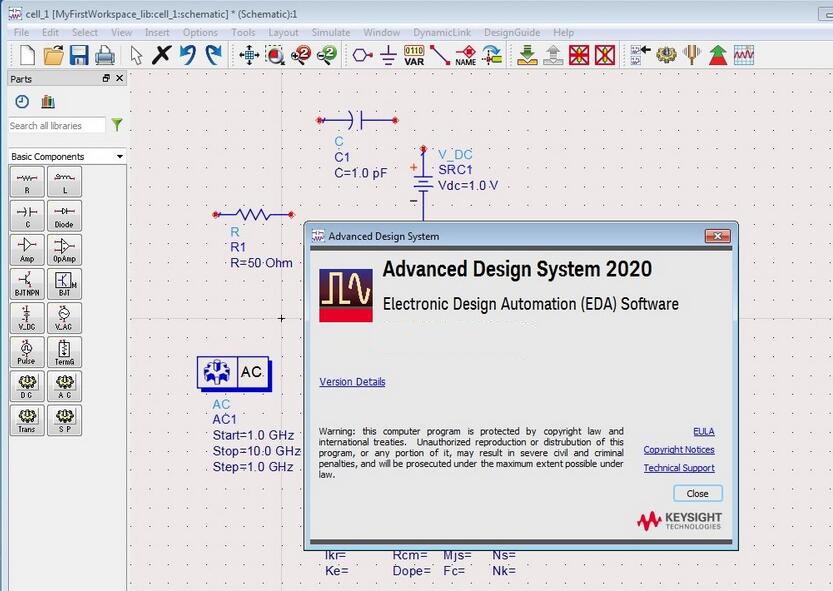Click the Vdc=1.0 V parameter text
The height and width of the screenshot is (591, 833).
click(x=468, y=185)
